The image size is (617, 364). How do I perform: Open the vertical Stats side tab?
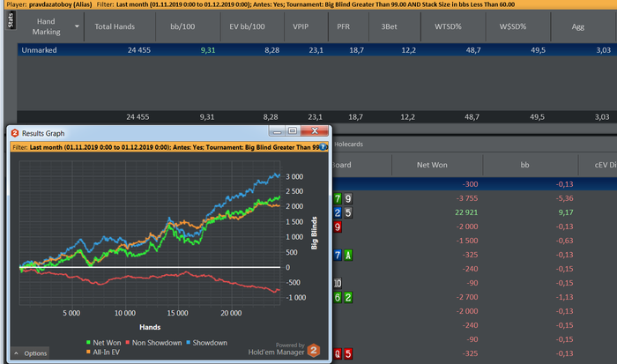pyautogui.click(x=11, y=20)
